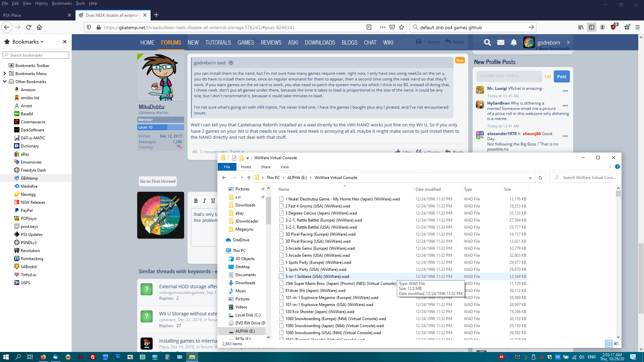The height and width of the screenshot is (362, 644).
Task: Open the Firefox History menu
Action: point(41,3)
